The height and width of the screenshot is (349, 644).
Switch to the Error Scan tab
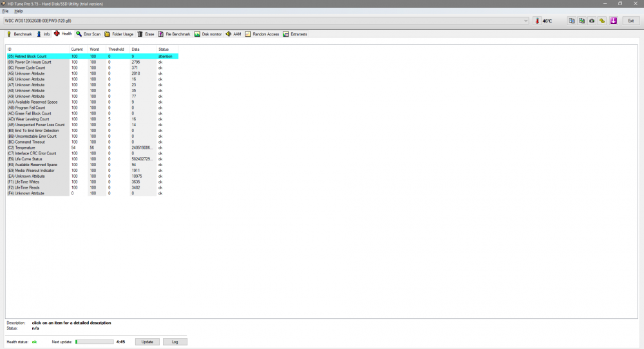(88, 33)
